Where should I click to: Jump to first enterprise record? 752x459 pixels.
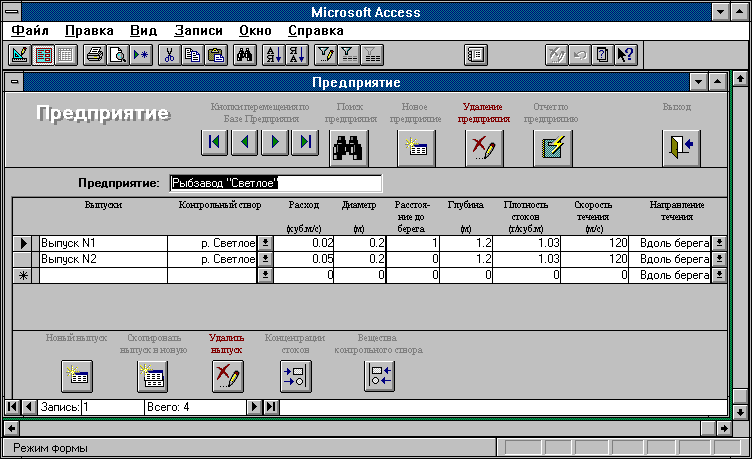point(214,143)
